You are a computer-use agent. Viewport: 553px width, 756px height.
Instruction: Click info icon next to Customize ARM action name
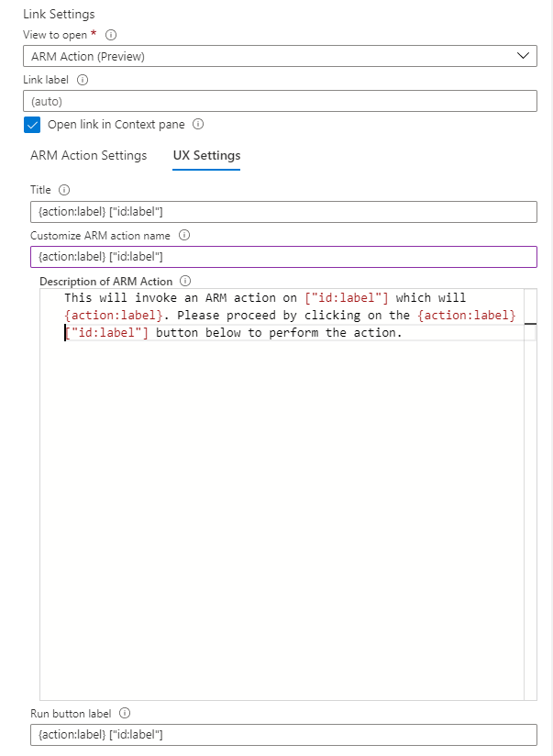coord(184,235)
